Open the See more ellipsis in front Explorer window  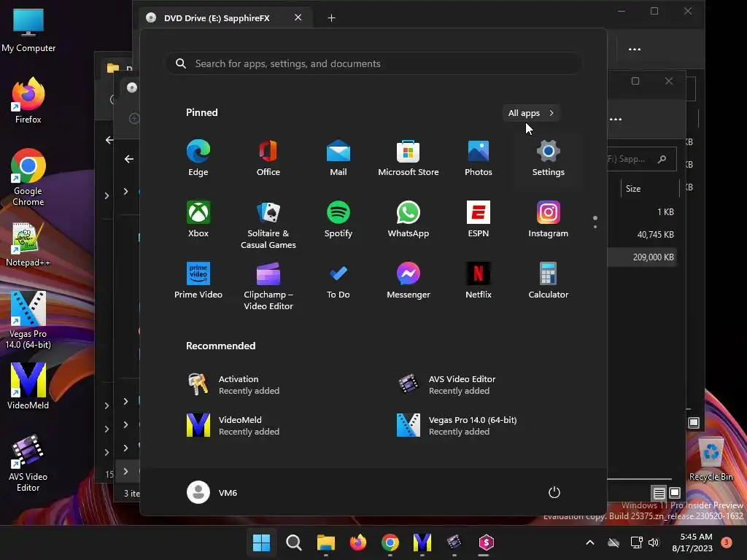pos(616,119)
